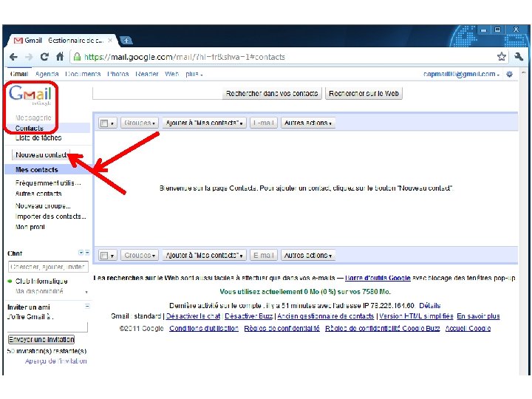Click 'En savoir plus' link
This screenshot has height=399, width=532.
click(478, 316)
